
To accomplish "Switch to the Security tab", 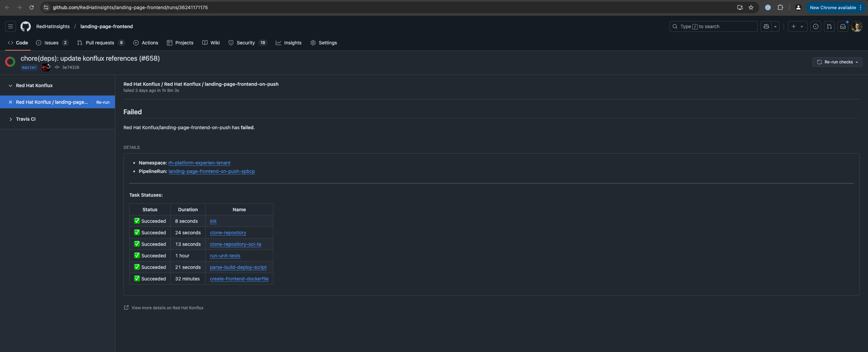I will click(248, 43).
